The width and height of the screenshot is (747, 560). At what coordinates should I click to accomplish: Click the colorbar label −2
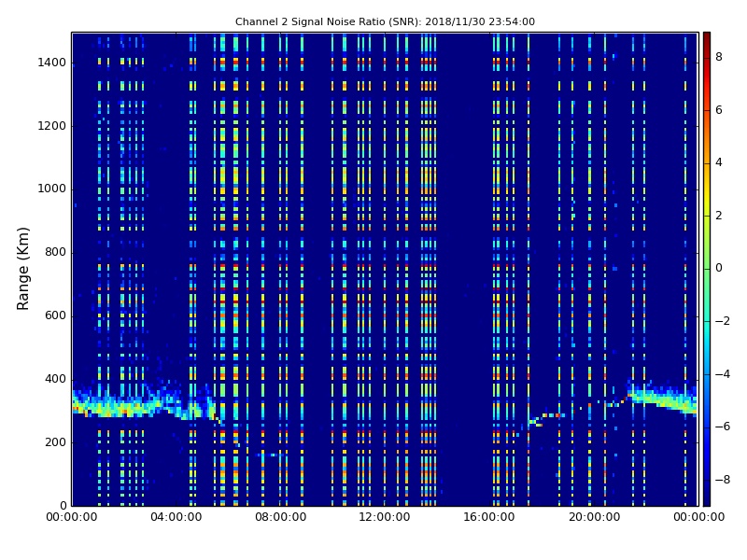coord(723,321)
